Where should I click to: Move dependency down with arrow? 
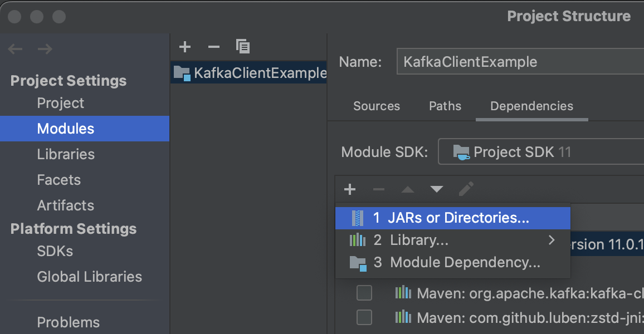pos(437,189)
